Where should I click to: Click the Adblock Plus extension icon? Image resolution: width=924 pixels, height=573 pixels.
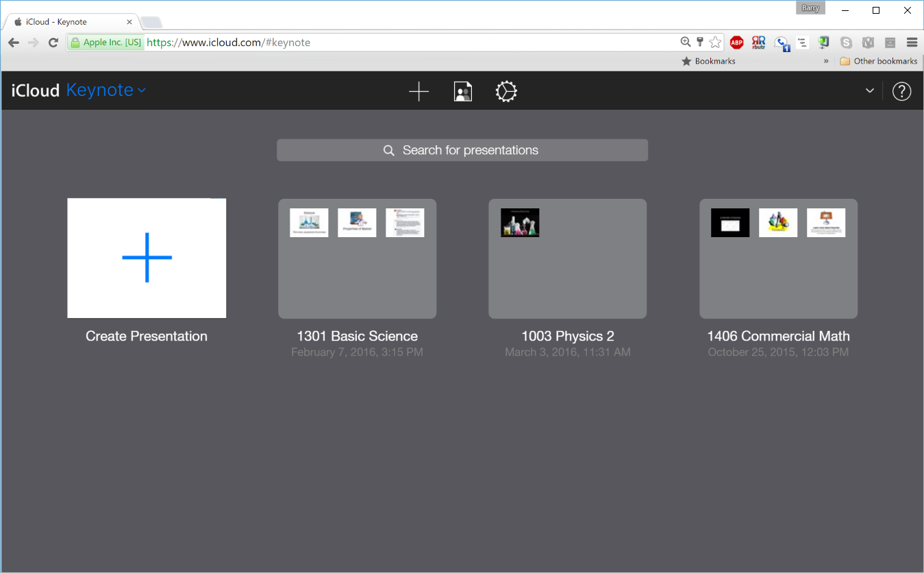[736, 42]
